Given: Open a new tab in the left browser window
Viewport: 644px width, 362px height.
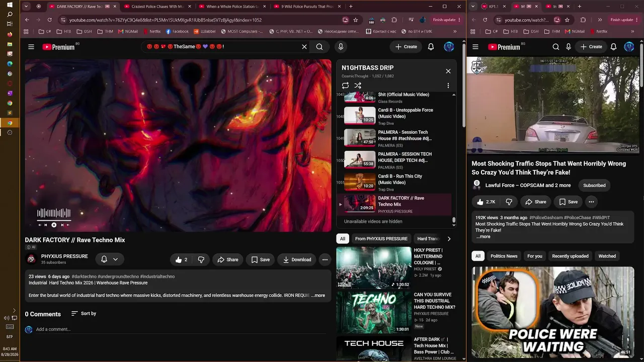Looking at the screenshot, I should [351, 7].
